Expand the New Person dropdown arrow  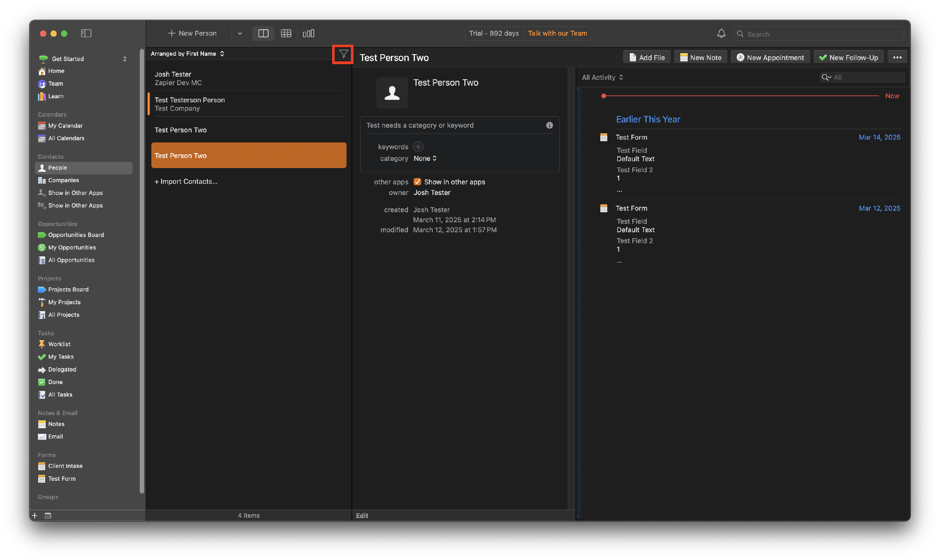[240, 33]
